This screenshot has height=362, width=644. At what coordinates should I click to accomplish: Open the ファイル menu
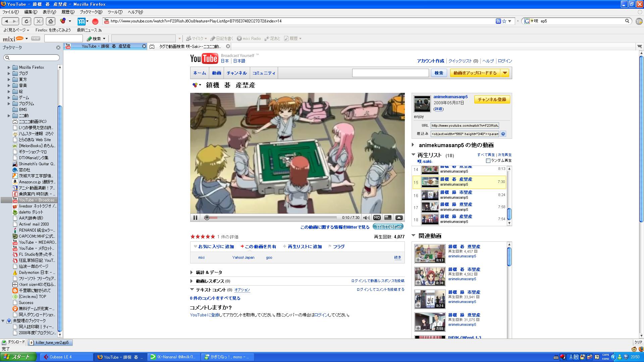tap(10, 12)
